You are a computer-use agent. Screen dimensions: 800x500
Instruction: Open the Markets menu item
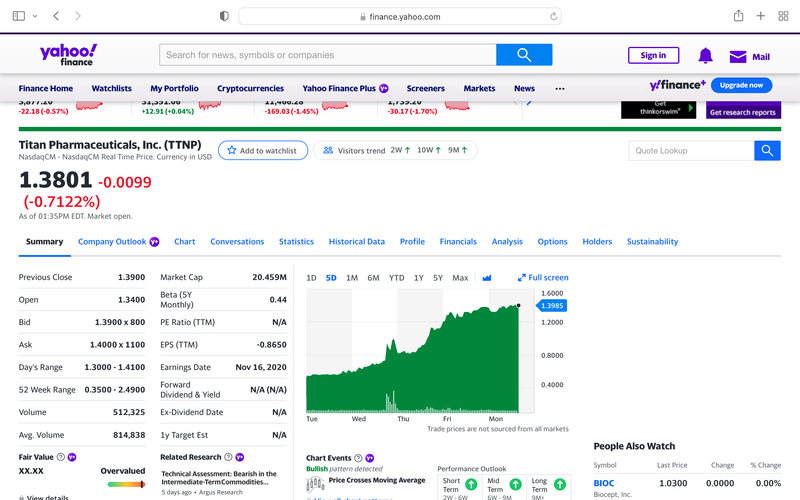[479, 88]
